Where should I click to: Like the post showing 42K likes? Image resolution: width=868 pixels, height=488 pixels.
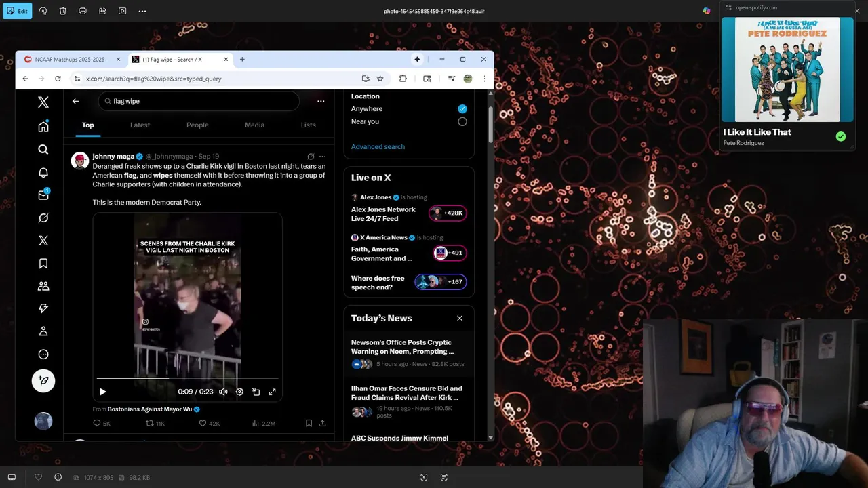coord(210,423)
